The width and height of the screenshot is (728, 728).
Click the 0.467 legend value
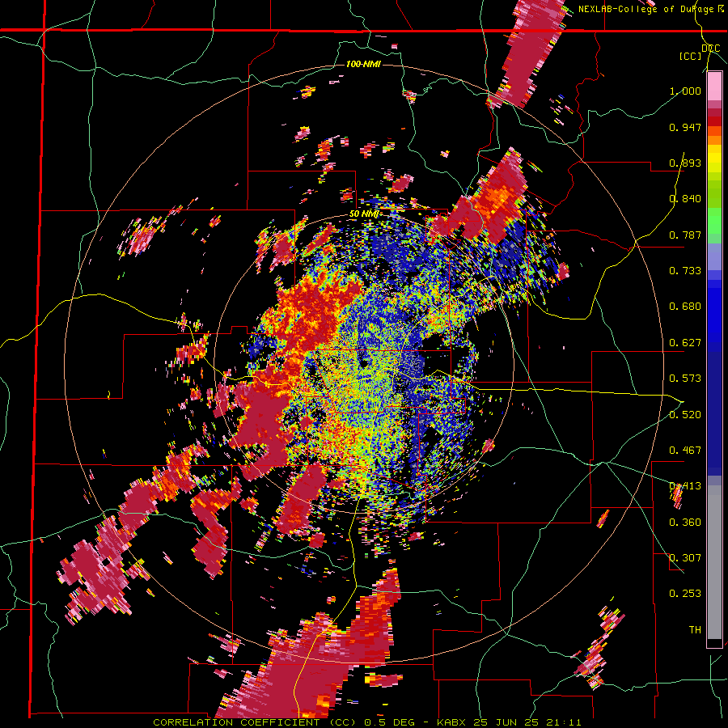[685, 451]
